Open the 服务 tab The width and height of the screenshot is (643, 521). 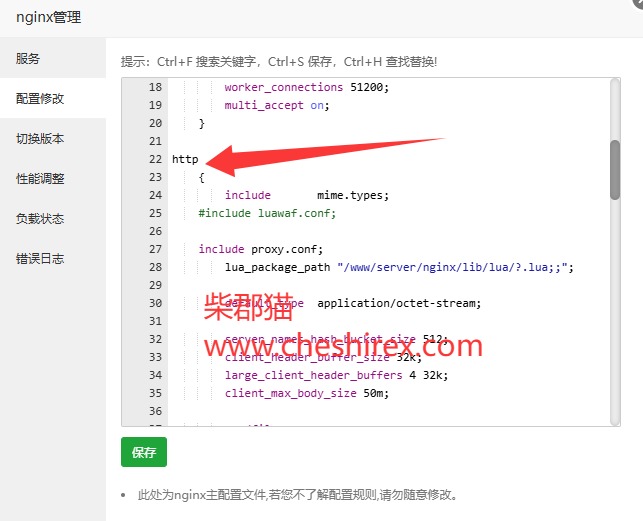52,58
